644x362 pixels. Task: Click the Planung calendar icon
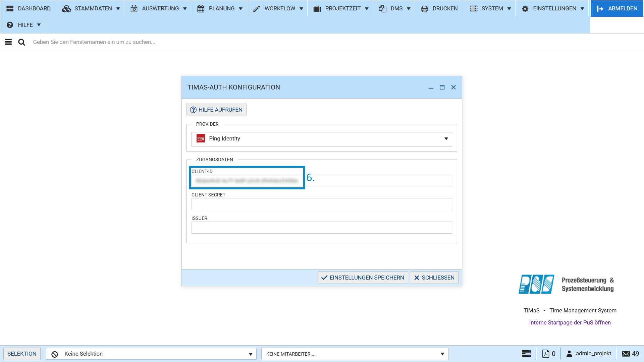201,9
